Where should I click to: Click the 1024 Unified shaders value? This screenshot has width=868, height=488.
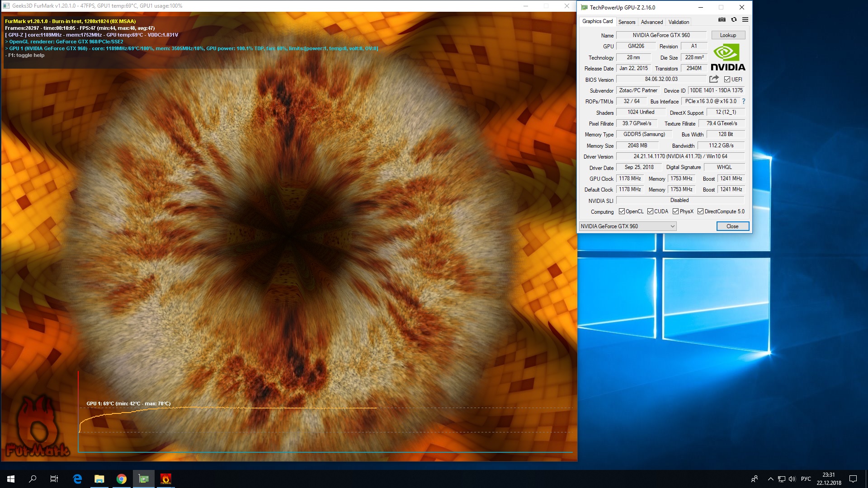[641, 112]
